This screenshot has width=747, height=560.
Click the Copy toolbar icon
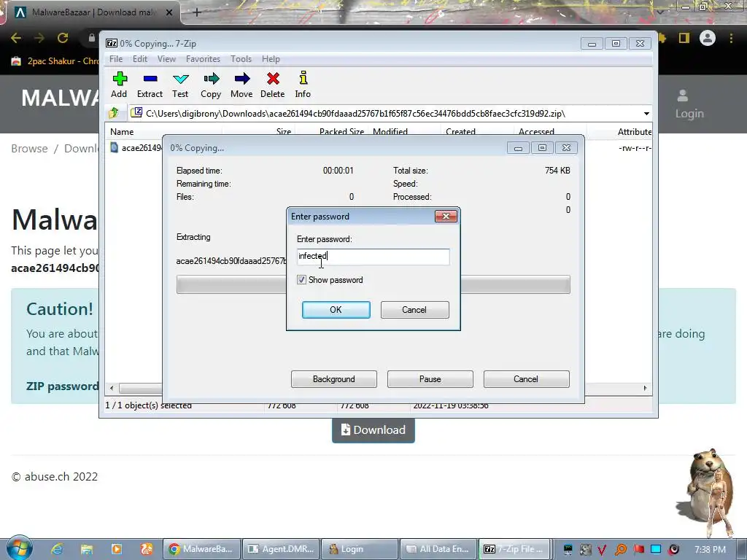(211, 79)
